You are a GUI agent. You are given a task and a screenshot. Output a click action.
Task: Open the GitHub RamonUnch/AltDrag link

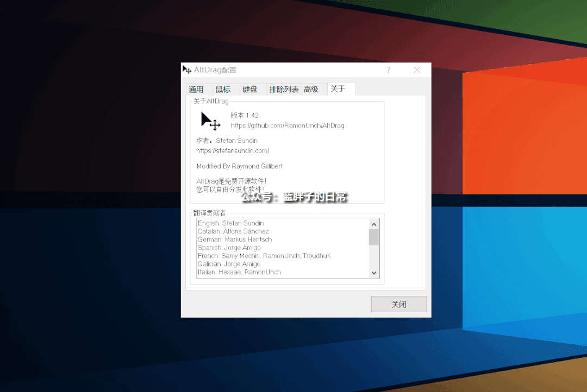tap(288, 125)
